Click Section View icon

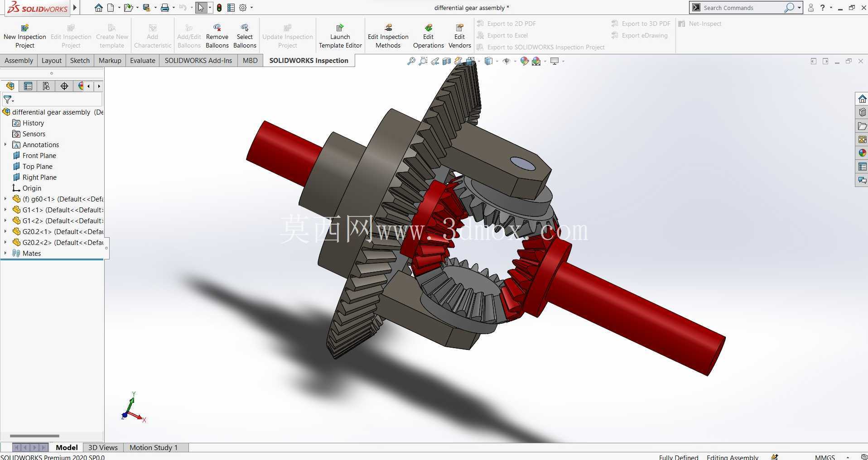(447, 61)
